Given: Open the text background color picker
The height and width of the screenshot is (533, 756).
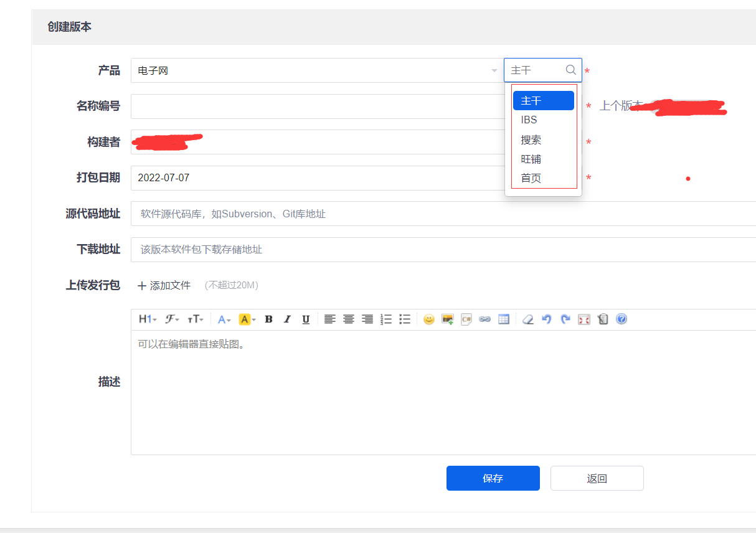Looking at the screenshot, I should coord(247,319).
